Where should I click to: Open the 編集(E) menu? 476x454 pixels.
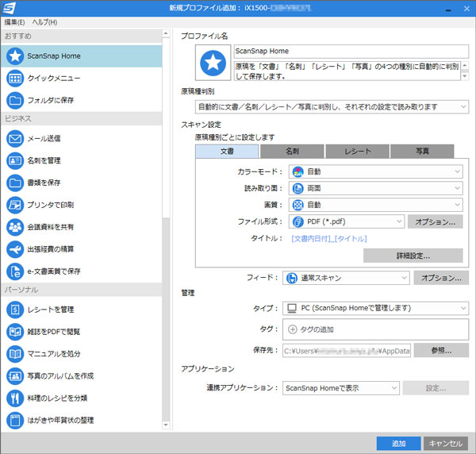click(14, 22)
